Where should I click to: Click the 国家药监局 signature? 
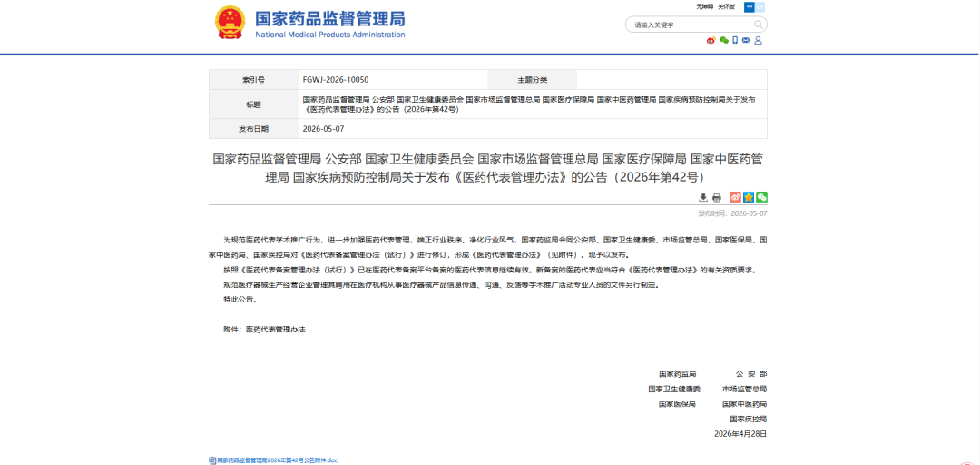(677, 373)
